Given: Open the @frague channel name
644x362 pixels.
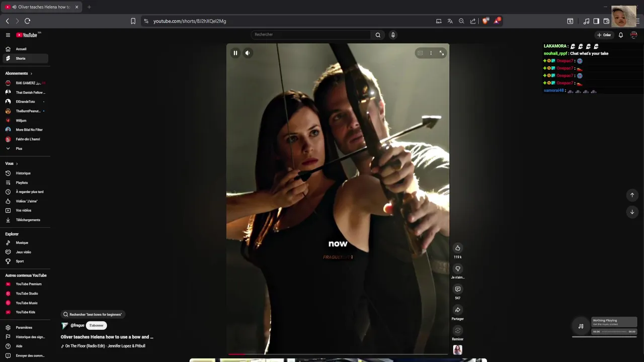Looking at the screenshot, I should click(77, 325).
